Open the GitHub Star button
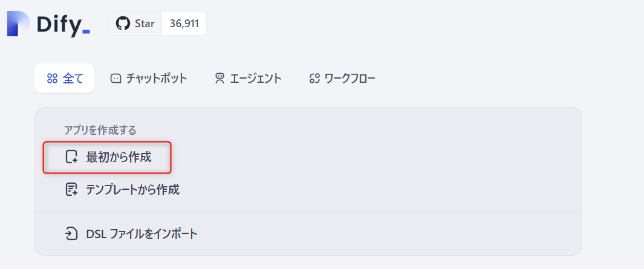644x269 pixels. [x=135, y=24]
